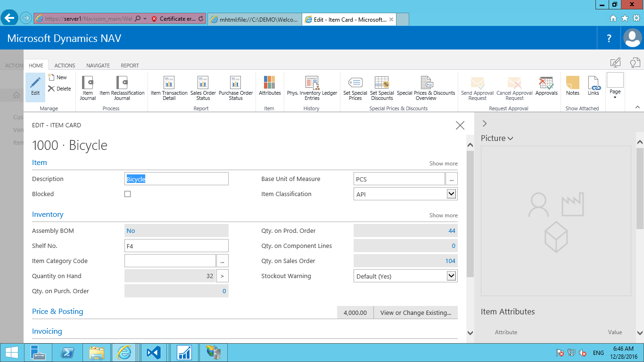This screenshot has width=644, height=362.
Task: Click the Edit pencil icon in ribbon
Action: 35,87
